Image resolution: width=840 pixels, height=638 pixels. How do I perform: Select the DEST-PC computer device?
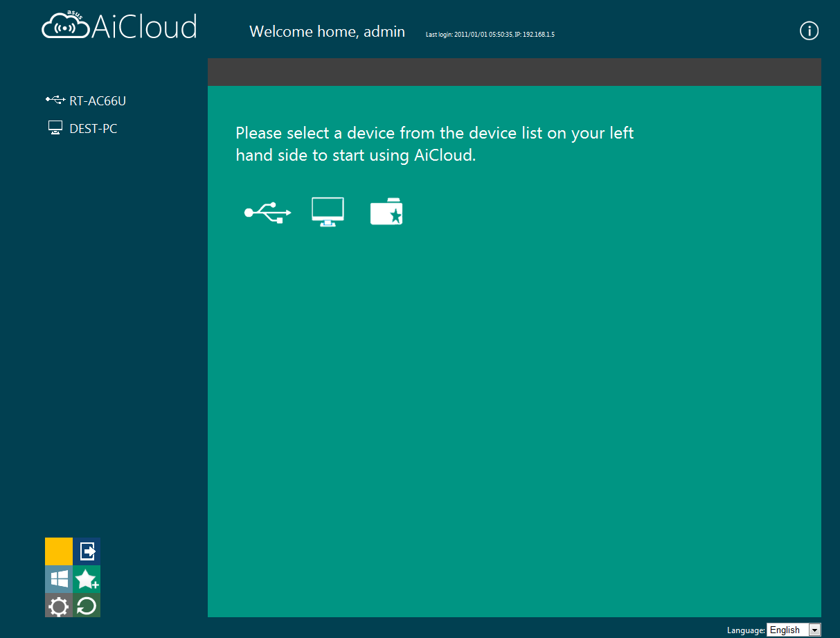[82, 128]
